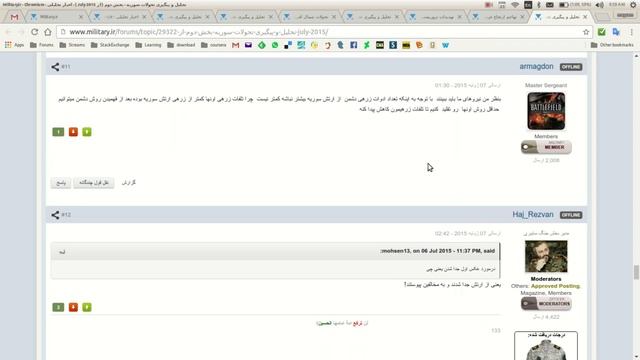Open the Facebook bookmark icon
Screen dimensions: 640x360
(x=353, y=45)
